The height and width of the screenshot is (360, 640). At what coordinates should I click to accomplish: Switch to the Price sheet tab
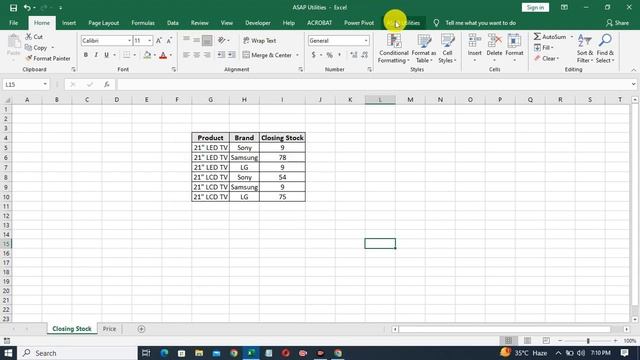click(x=109, y=329)
